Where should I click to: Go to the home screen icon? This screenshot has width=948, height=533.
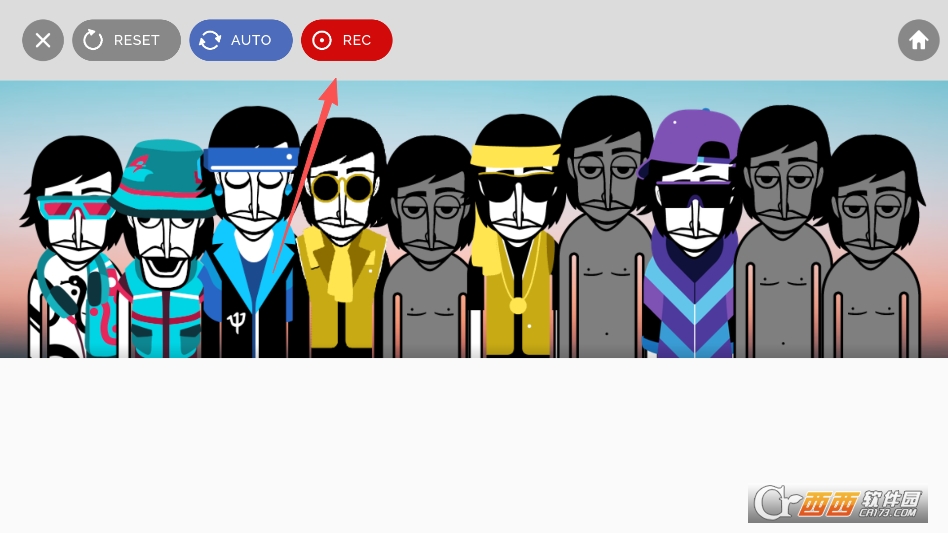coord(918,40)
